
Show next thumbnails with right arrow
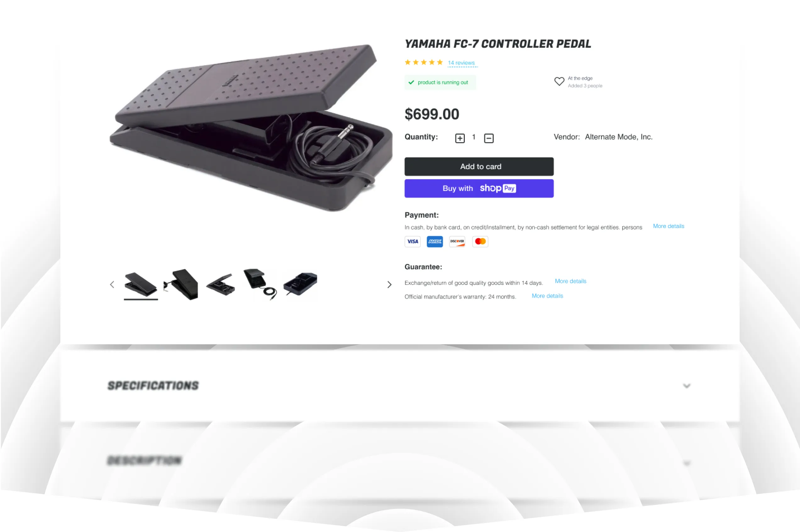click(389, 284)
